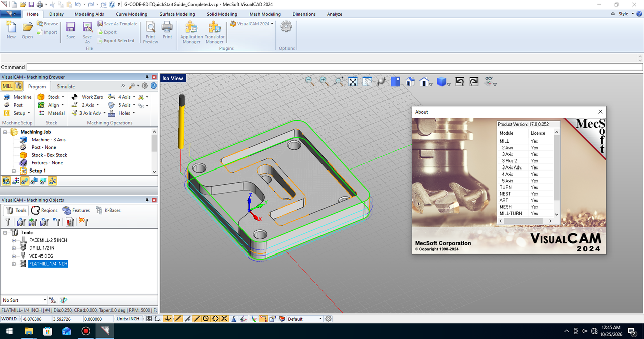Toggle the last highlighted icon at browser bottom
644x339 pixels.
[53, 181]
